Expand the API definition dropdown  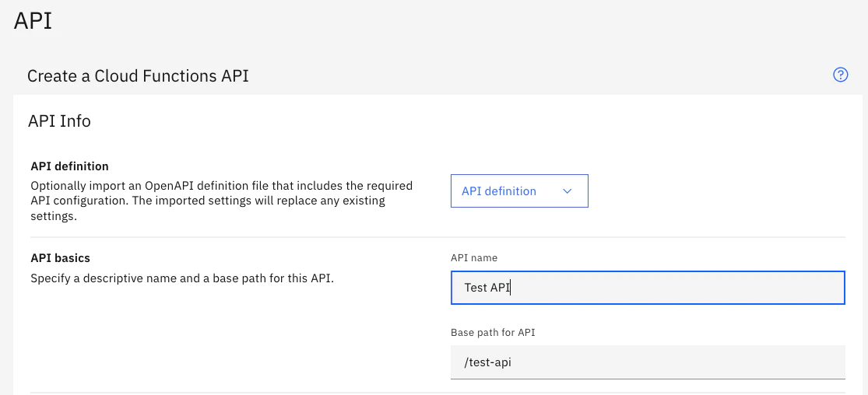(519, 191)
